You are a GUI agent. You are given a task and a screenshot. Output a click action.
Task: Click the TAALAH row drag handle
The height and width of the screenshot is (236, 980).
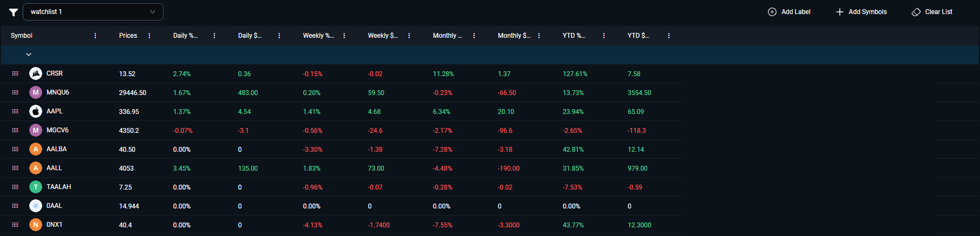[x=15, y=187]
